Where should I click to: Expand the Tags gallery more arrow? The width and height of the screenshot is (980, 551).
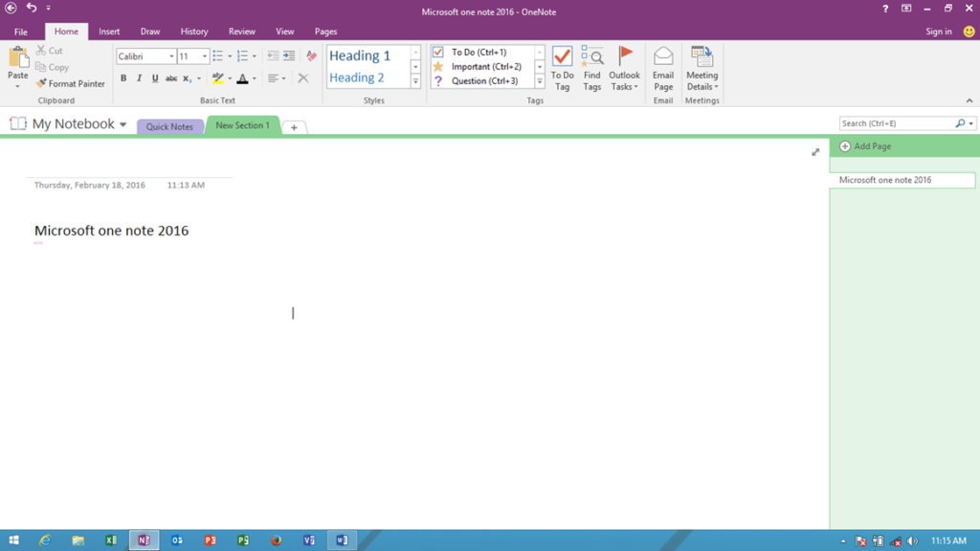540,81
